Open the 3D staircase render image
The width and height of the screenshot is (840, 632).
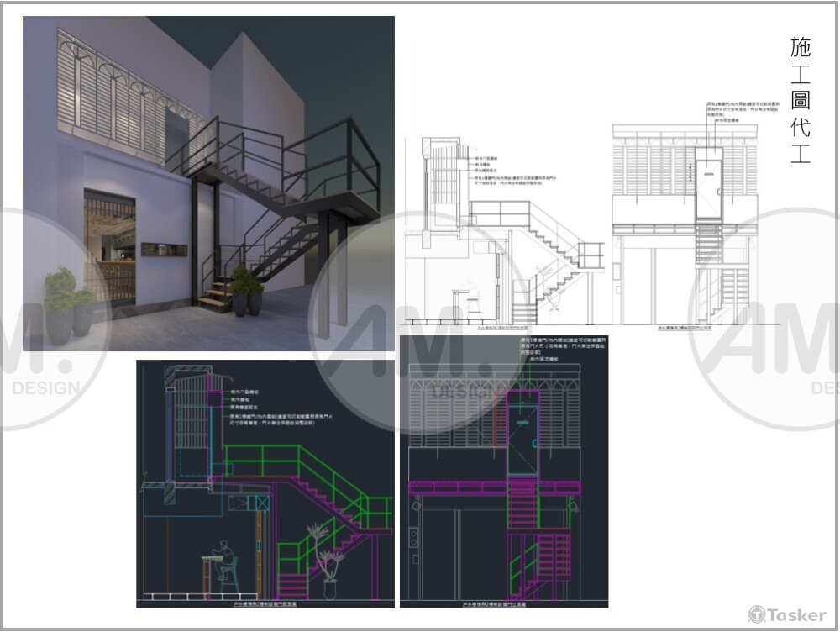click(x=208, y=183)
